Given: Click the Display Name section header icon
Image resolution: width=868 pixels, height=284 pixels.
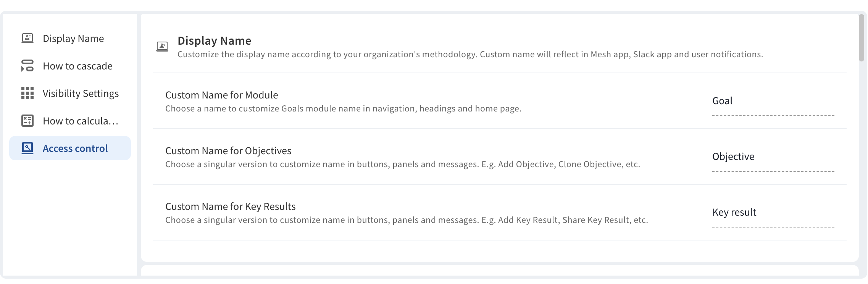Looking at the screenshot, I should pos(162,47).
